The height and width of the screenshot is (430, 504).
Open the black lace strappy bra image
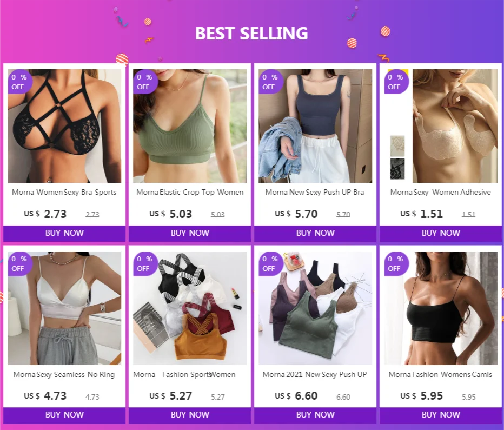coord(64,126)
